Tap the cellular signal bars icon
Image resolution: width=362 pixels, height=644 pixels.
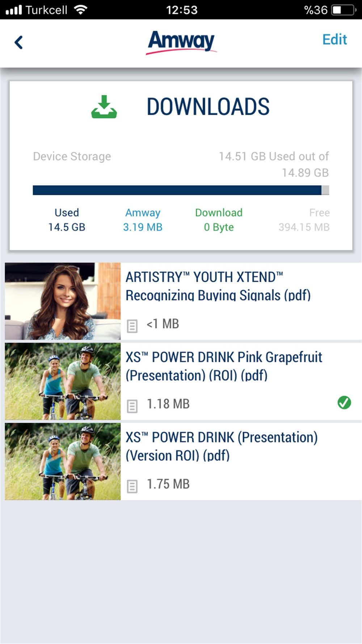tap(14, 10)
